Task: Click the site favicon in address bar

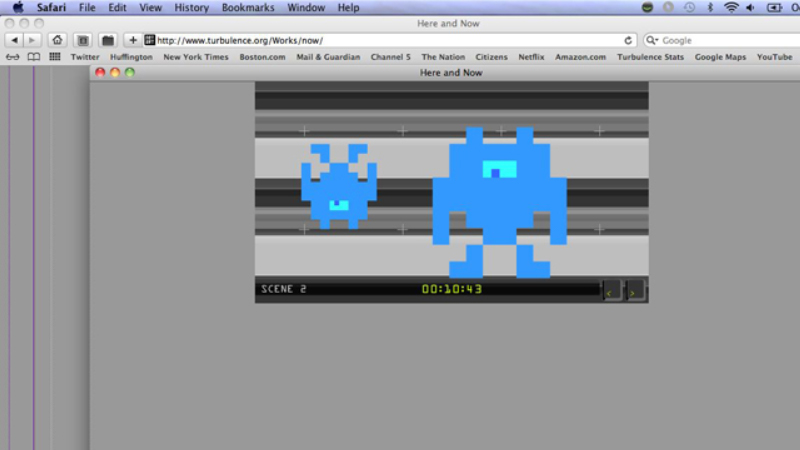Action: click(x=149, y=40)
